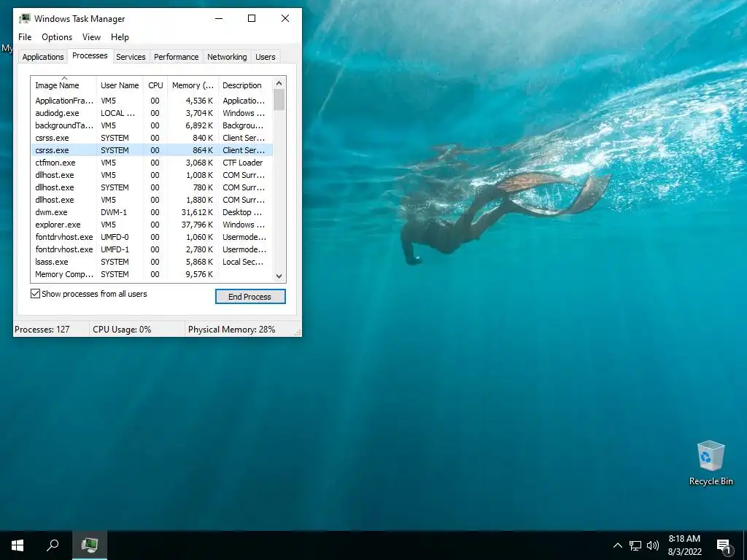The height and width of the screenshot is (560, 747).
Task: Select Memory Comp... process row
Action: (x=152, y=274)
